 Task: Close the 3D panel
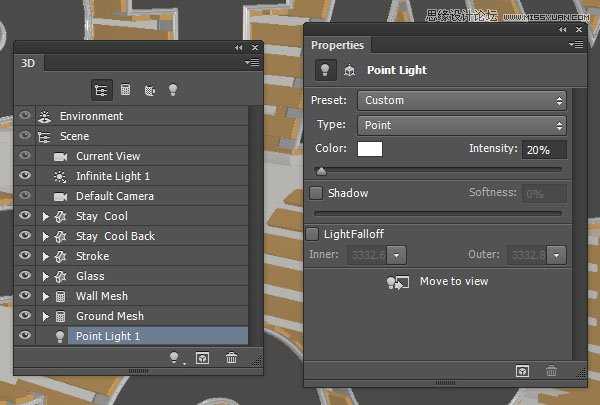255,48
